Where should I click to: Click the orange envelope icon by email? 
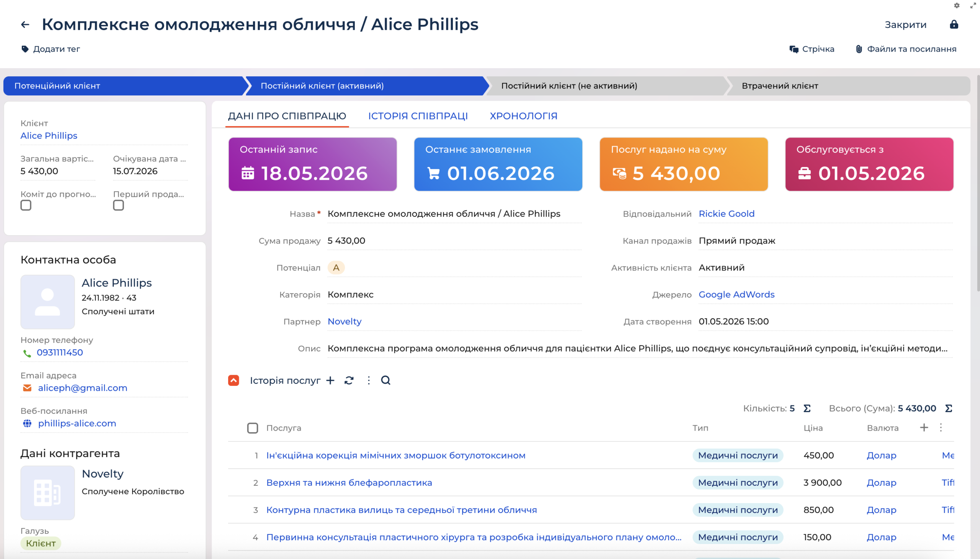27,388
